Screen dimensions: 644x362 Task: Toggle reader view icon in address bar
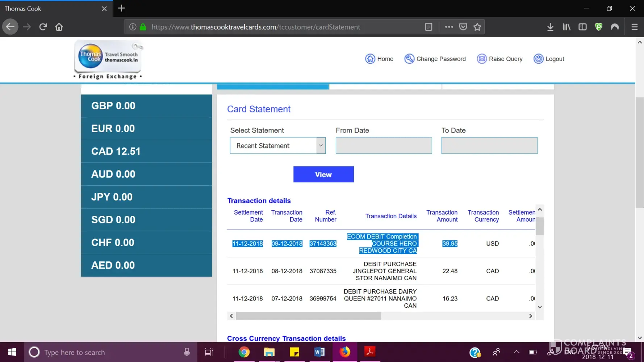click(428, 27)
